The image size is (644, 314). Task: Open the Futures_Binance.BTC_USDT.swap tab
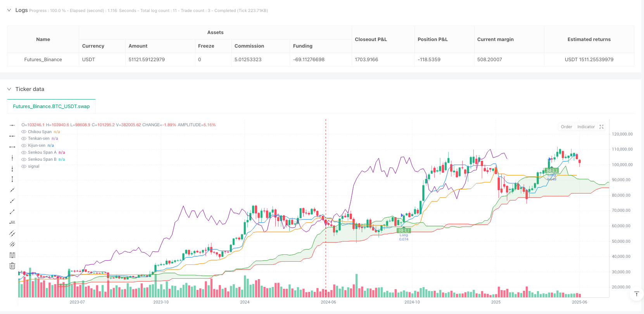coord(51,106)
